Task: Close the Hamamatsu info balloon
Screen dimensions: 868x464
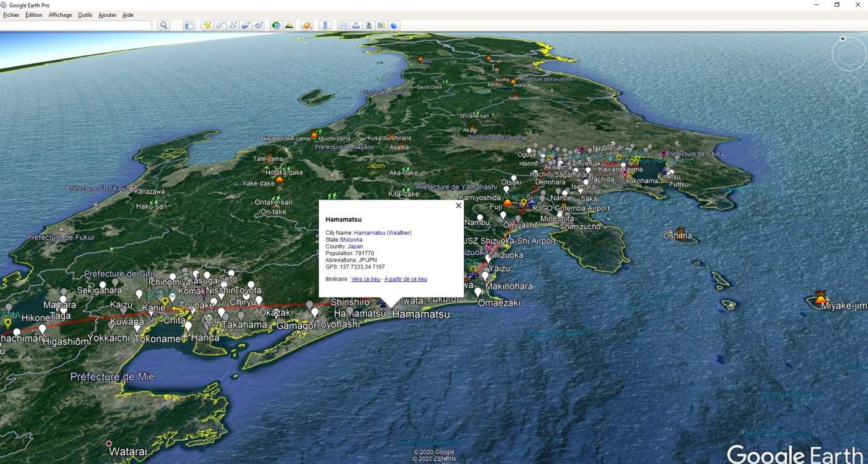Action: pyautogui.click(x=458, y=206)
